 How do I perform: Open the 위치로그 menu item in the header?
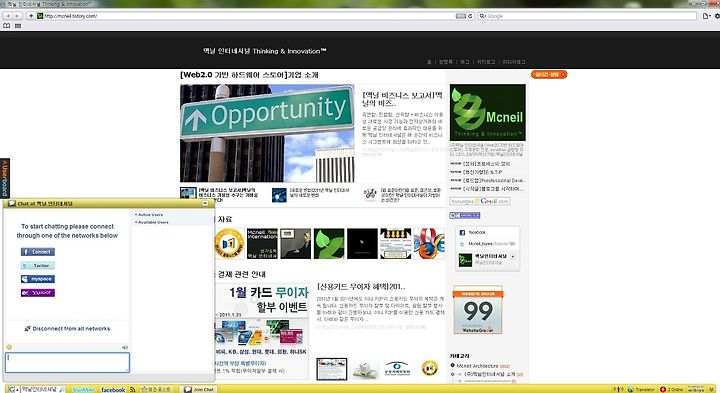tap(486, 62)
